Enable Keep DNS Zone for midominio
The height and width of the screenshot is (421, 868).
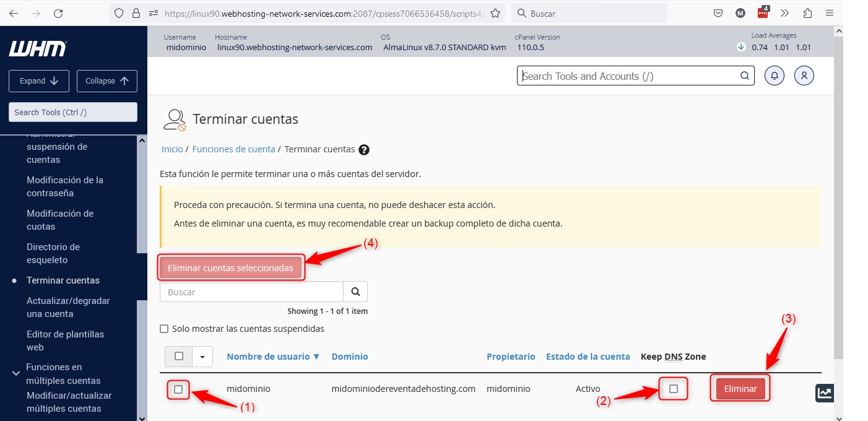tap(674, 389)
